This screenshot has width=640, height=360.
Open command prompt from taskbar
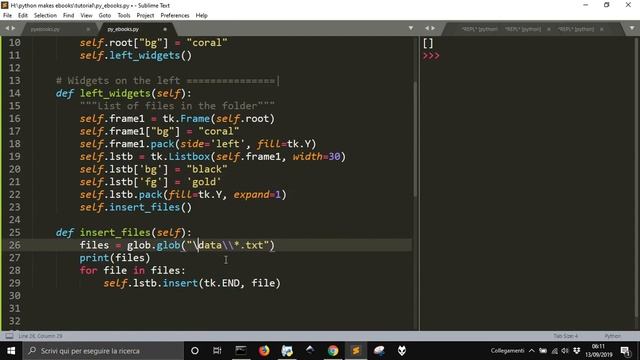(x=241, y=351)
